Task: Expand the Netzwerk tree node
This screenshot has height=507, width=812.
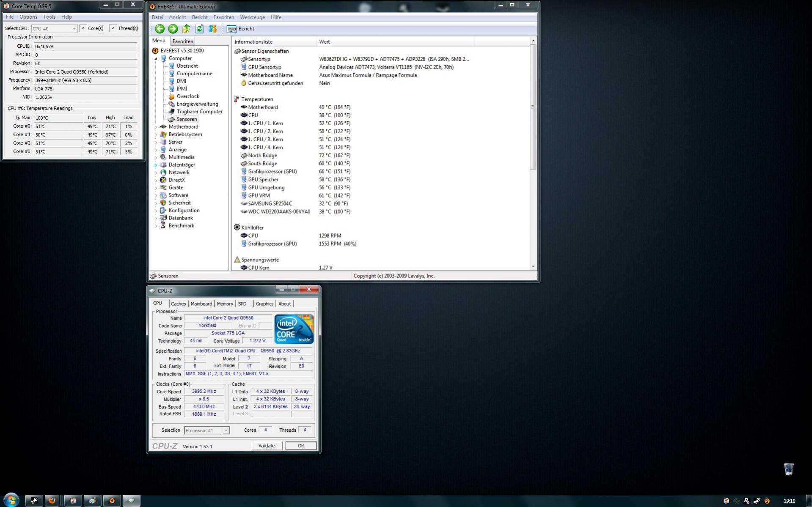Action: click(156, 173)
